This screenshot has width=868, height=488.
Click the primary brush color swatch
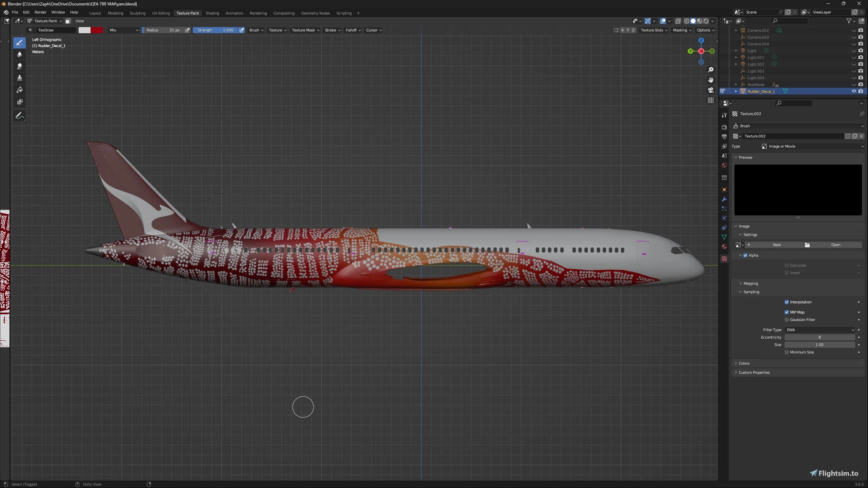pyautogui.click(x=84, y=30)
